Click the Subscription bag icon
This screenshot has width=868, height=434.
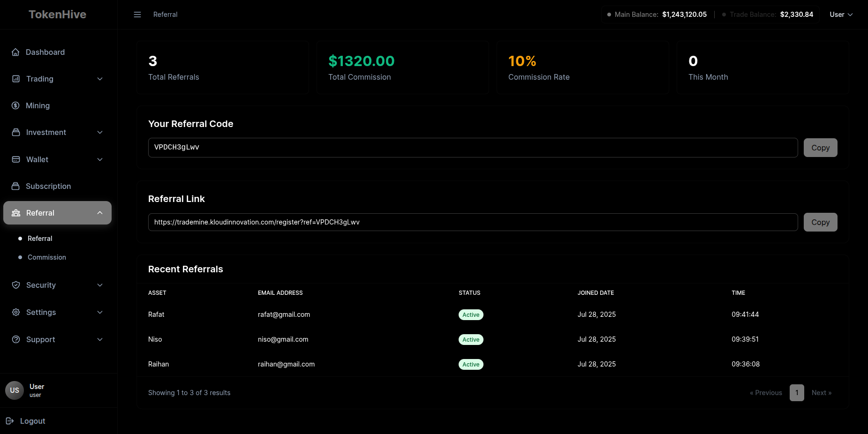pos(15,186)
